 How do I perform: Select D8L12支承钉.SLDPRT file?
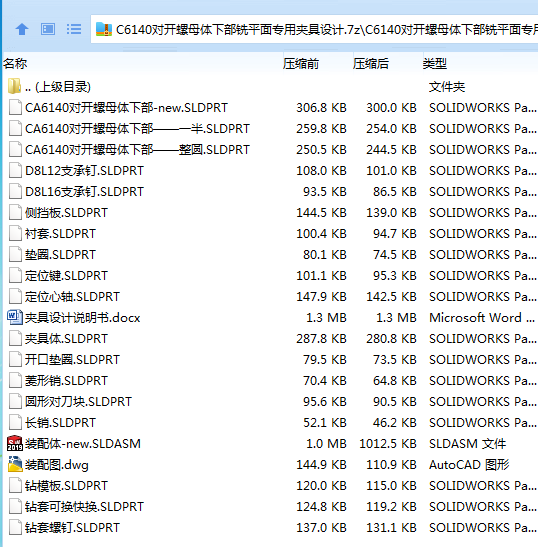84,171
